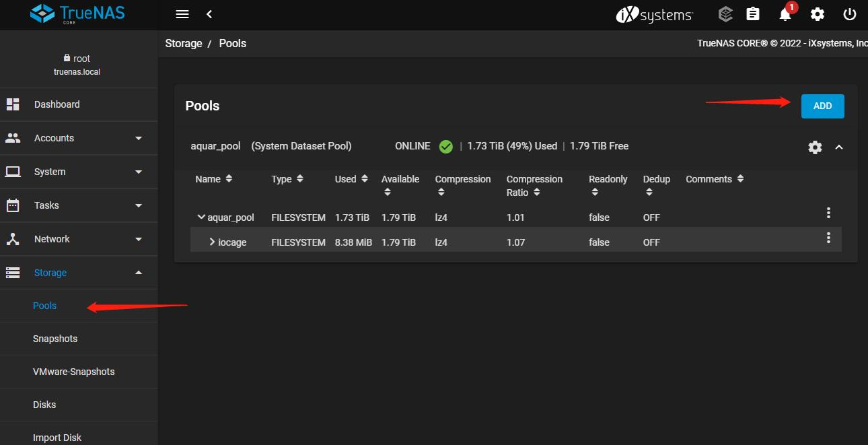Image resolution: width=868 pixels, height=445 pixels.
Task: Collapse the aquar_pool dataset tree row
Action: 201,217
